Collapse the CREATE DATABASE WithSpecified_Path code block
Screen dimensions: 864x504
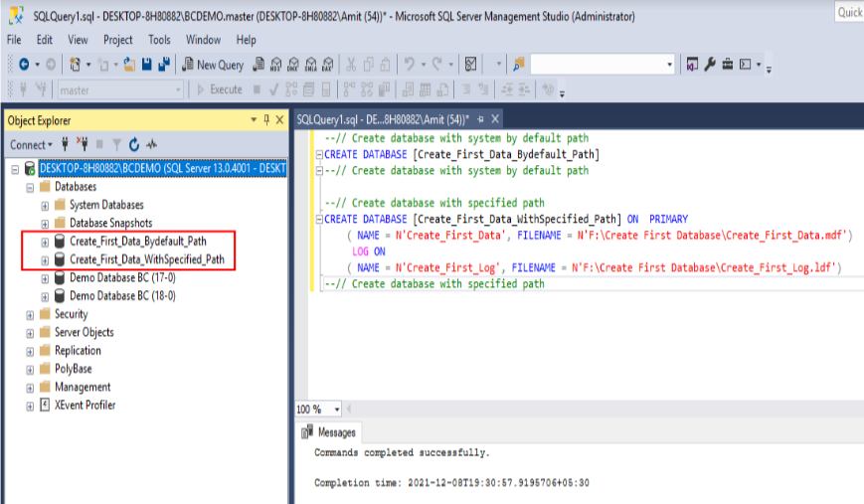(319, 220)
